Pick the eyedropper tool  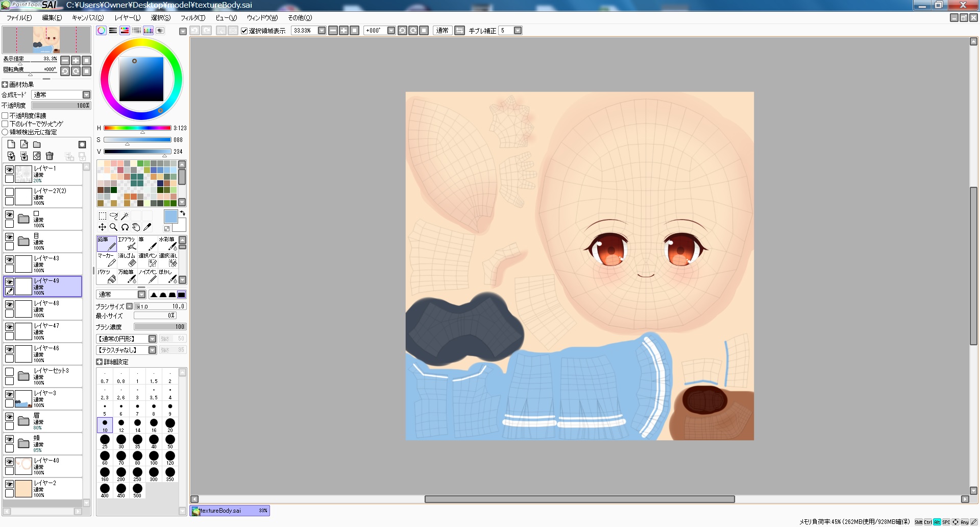(x=148, y=227)
